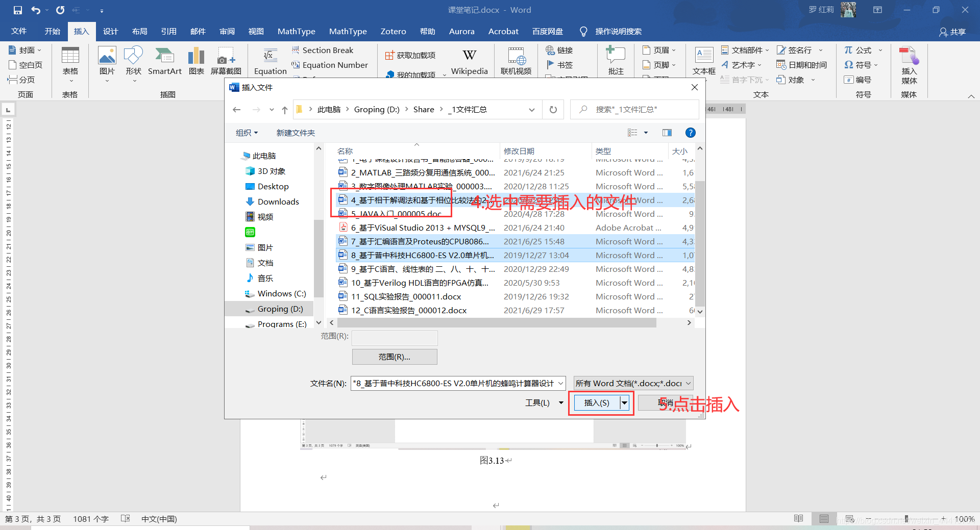This screenshot has width=980, height=530.
Task: Open the Zotero ribbon tab
Action: click(394, 31)
